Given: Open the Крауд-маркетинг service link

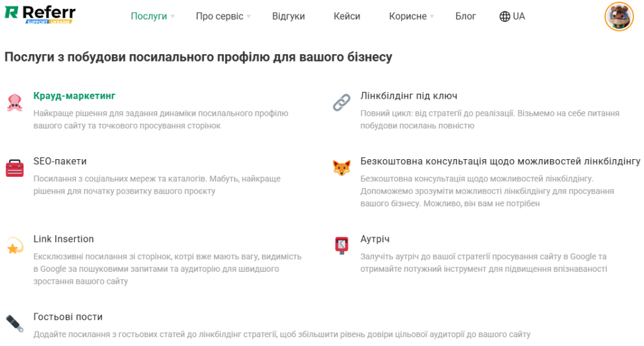Looking at the screenshot, I should tap(74, 96).
